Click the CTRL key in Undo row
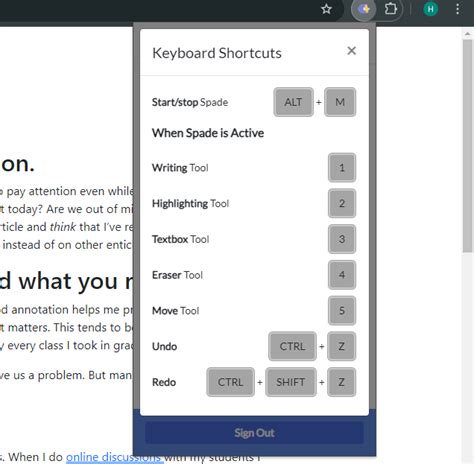The image size is (474, 464). tap(292, 346)
